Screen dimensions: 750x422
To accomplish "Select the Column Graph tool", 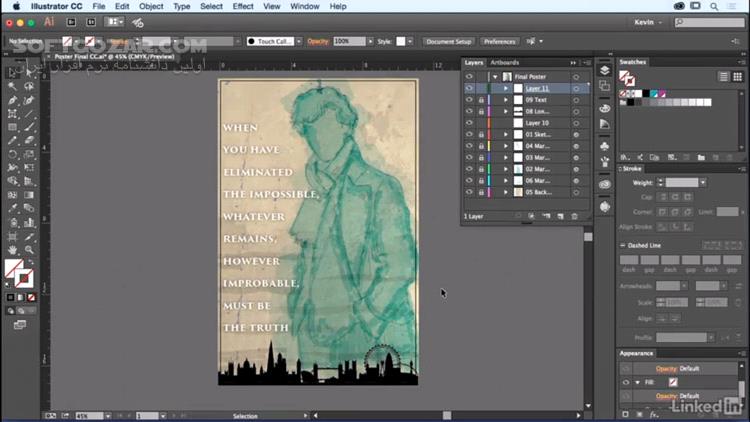I will [x=29, y=222].
